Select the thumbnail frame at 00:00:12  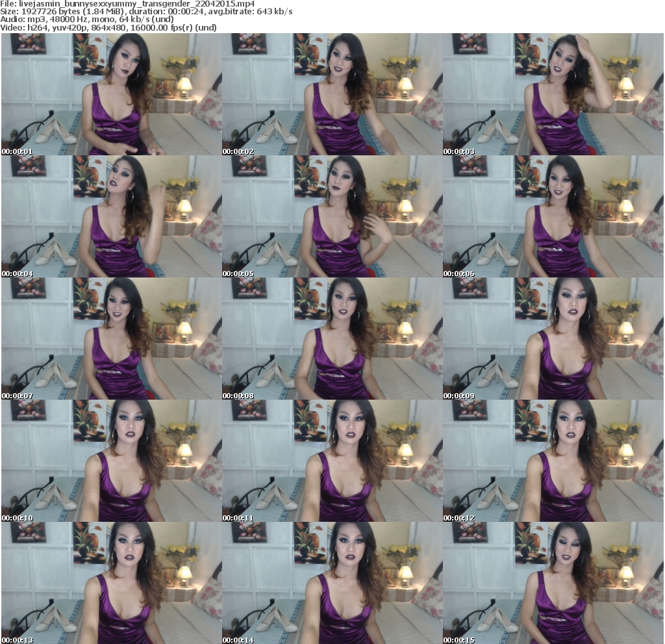pyautogui.click(x=553, y=461)
